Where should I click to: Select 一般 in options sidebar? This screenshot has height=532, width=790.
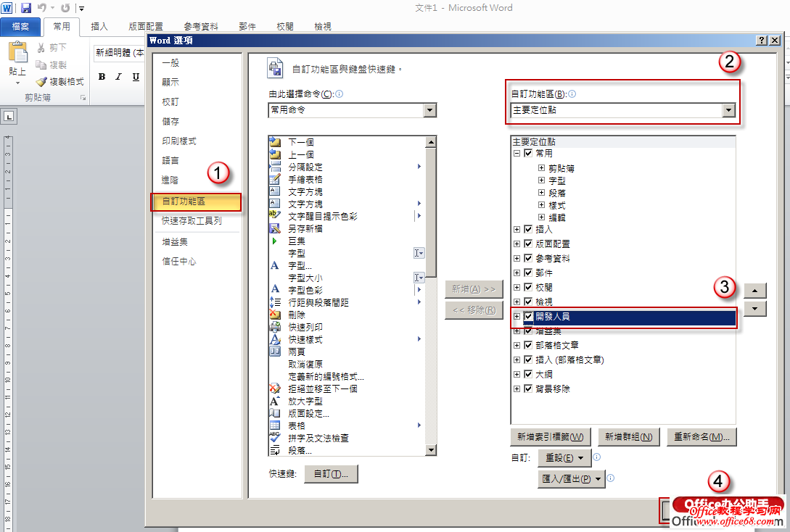[x=170, y=63]
